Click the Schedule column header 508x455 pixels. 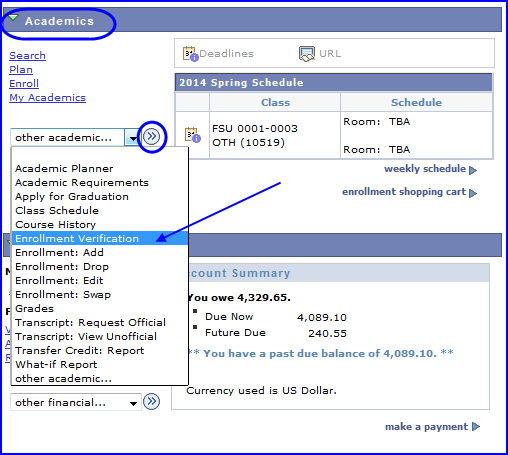416,102
